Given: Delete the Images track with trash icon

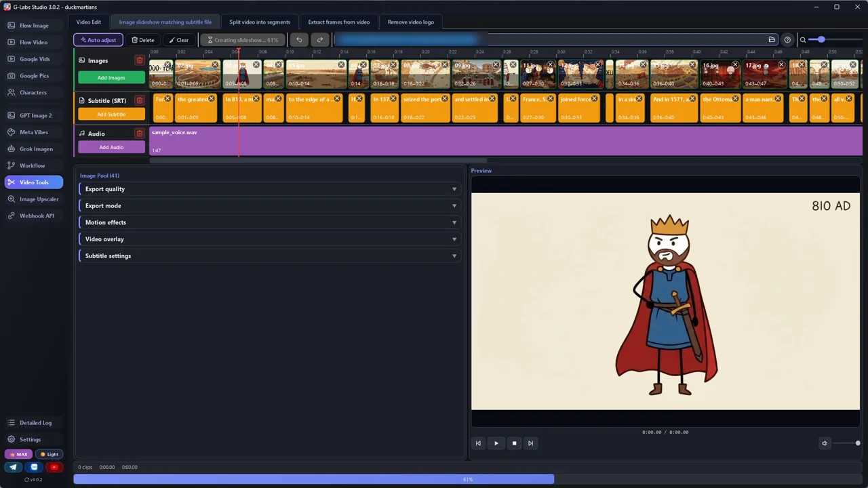Looking at the screenshot, I should click(x=139, y=60).
